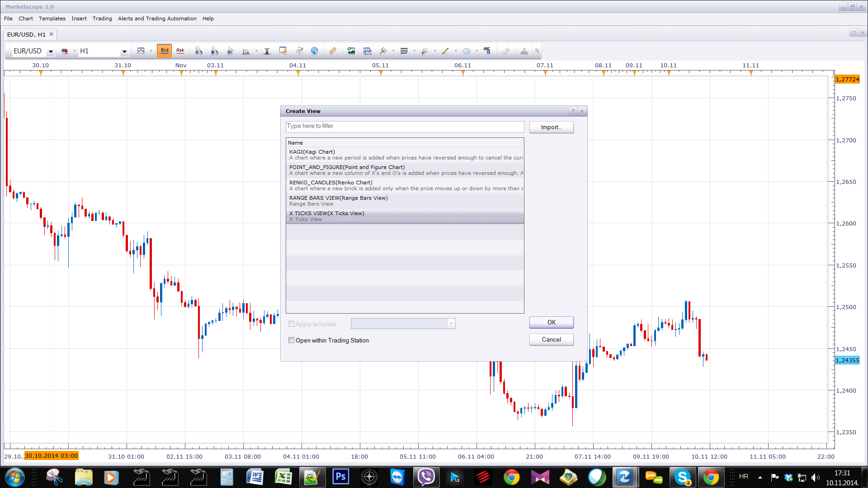Select the line drawing tool
Screen dimensions: 868x488
[x=383, y=51]
